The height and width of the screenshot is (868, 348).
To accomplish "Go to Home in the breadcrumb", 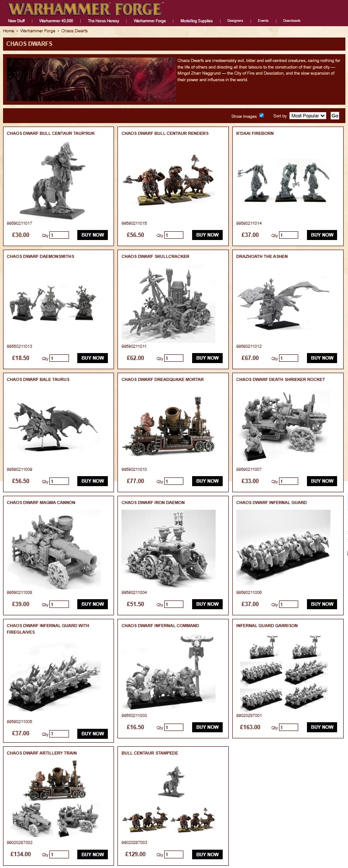I will click(x=8, y=31).
